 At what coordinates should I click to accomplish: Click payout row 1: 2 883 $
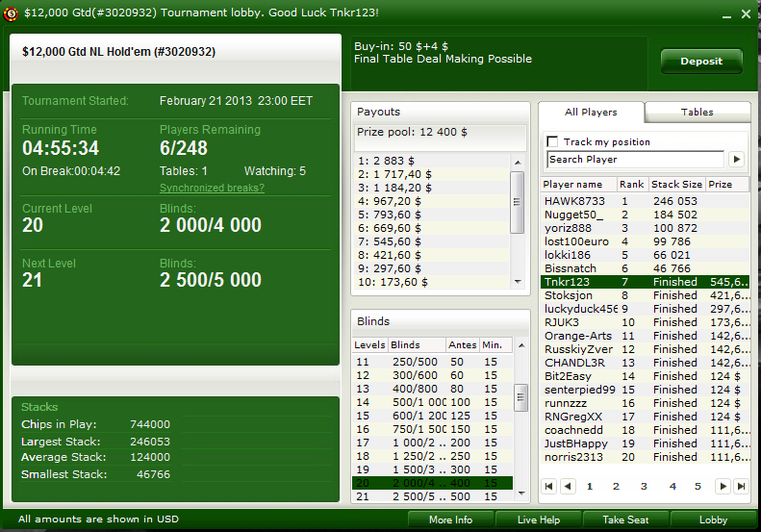click(432, 161)
